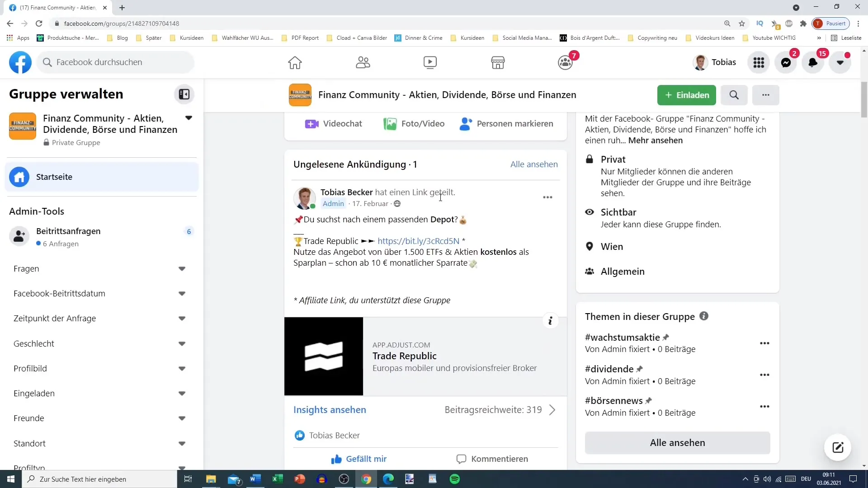868x488 pixels.
Task: Open Beitrittsanfragen with 6 requests
Action: (x=102, y=237)
